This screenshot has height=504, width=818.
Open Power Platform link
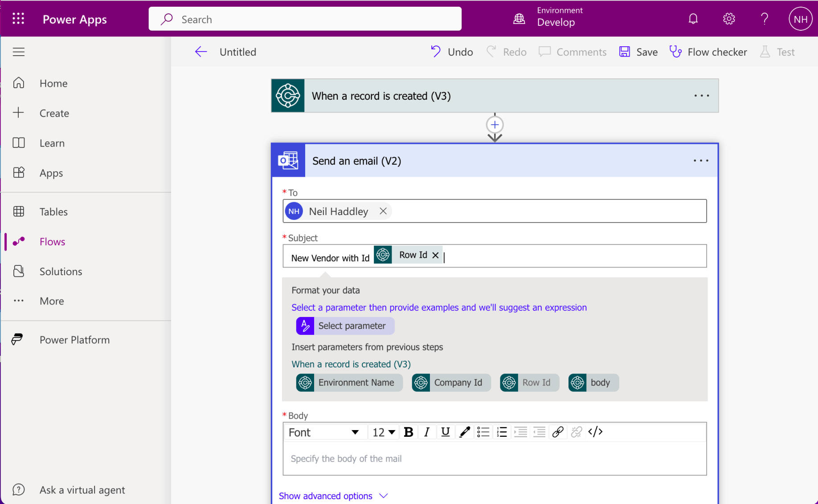tap(74, 340)
